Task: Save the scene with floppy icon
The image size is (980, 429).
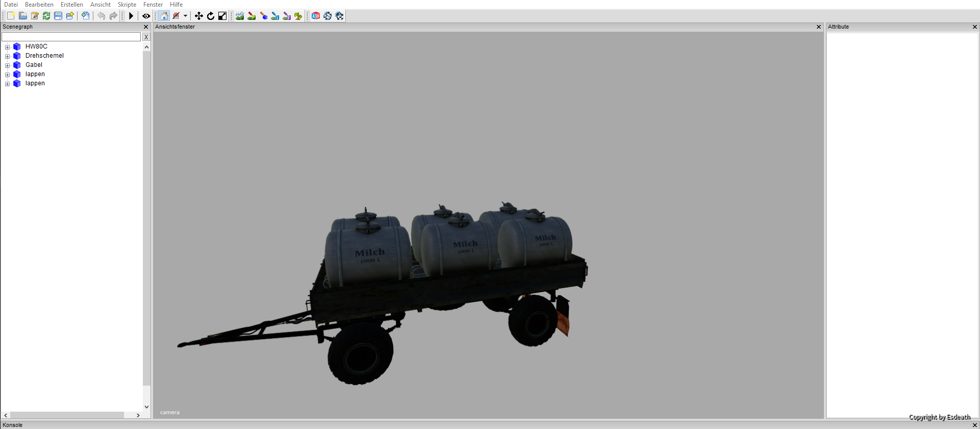Action: [58, 16]
